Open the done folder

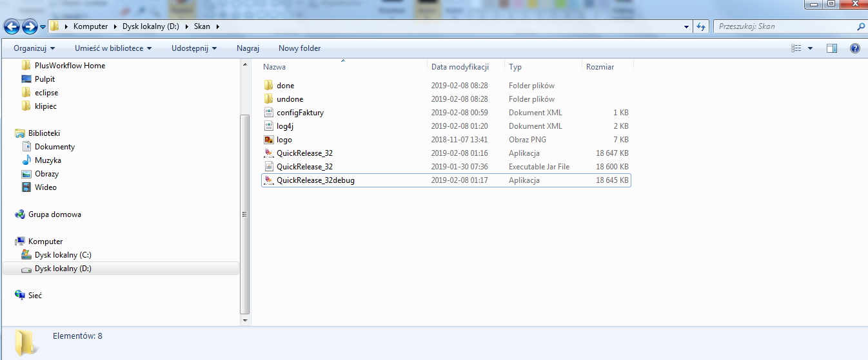click(x=285, y=86)
